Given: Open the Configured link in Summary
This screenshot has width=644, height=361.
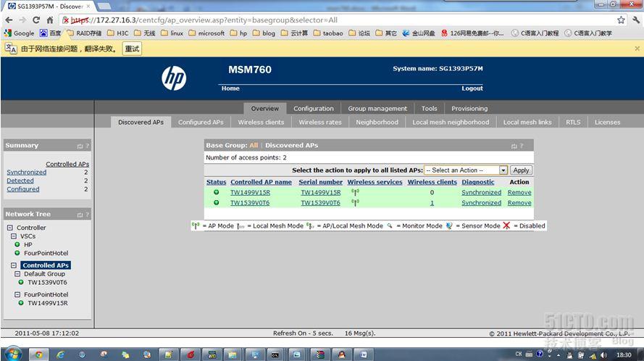Looking at the screenshot, I should click(23, 188).
